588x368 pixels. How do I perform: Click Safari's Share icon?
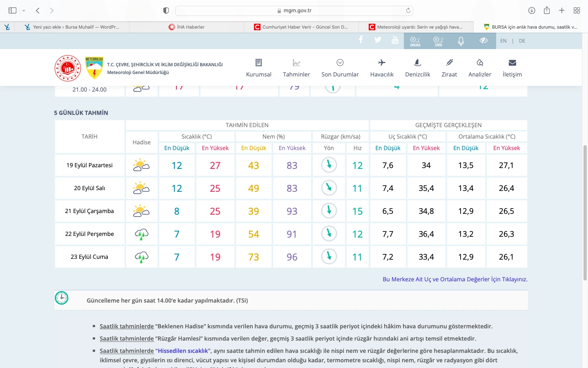tap(547, 11)
